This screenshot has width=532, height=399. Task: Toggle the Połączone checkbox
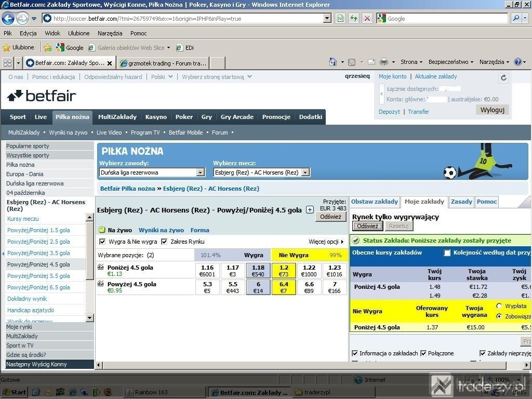423,353
